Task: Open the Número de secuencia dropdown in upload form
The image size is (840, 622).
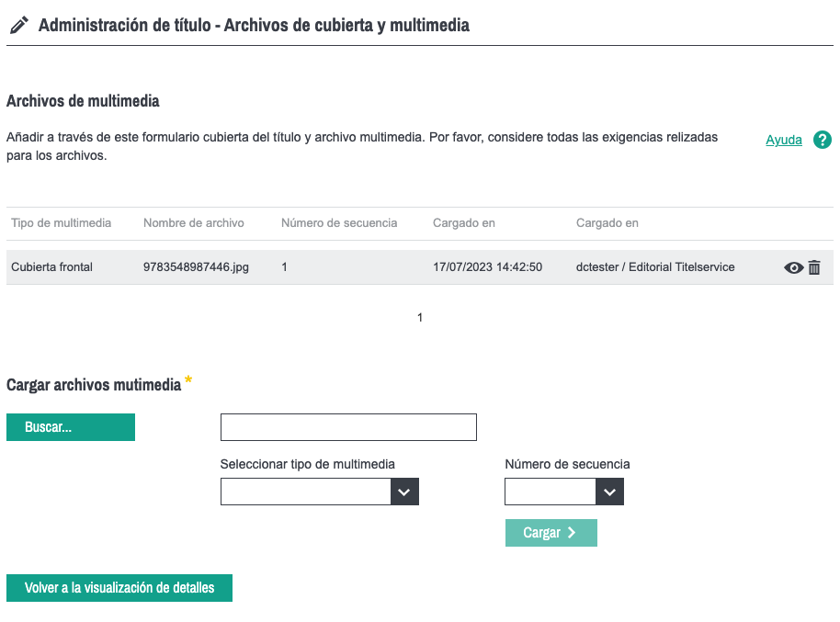Action: click(x=563, y=492)
